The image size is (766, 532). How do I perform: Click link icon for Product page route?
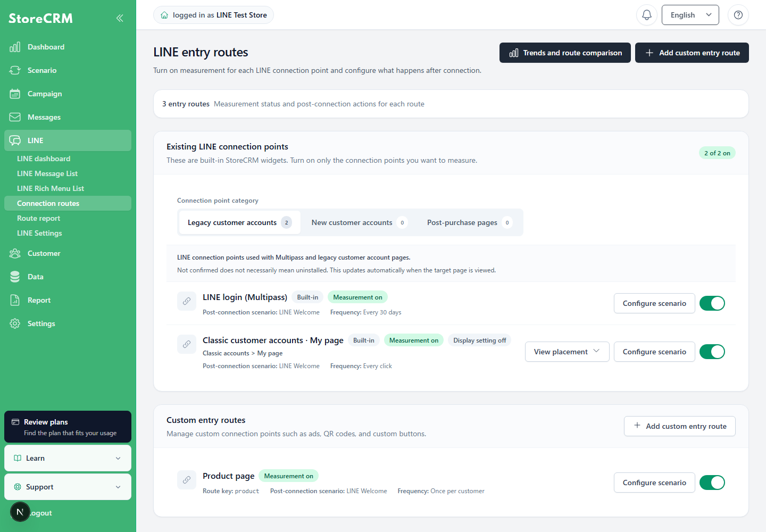187,480
